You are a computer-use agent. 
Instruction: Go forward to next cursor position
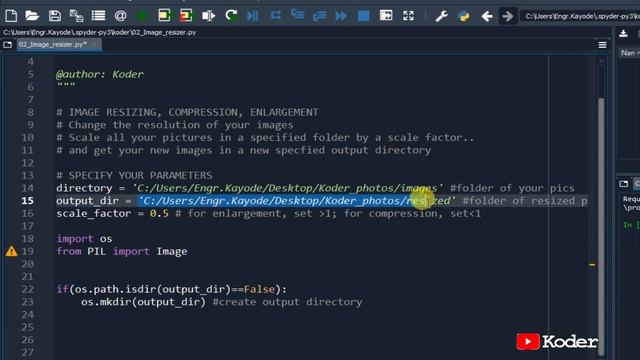point(508,16)
